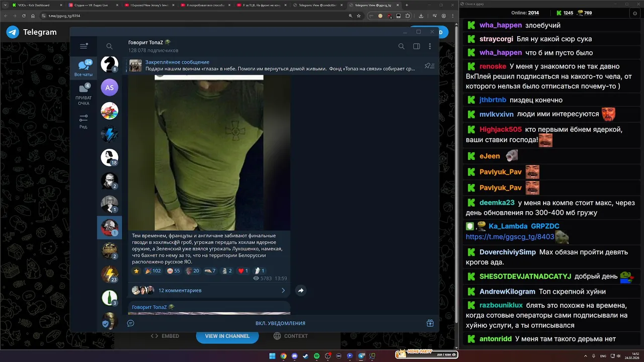
Task: Click username Highjack505 in chat
Action: pos(501,129)
